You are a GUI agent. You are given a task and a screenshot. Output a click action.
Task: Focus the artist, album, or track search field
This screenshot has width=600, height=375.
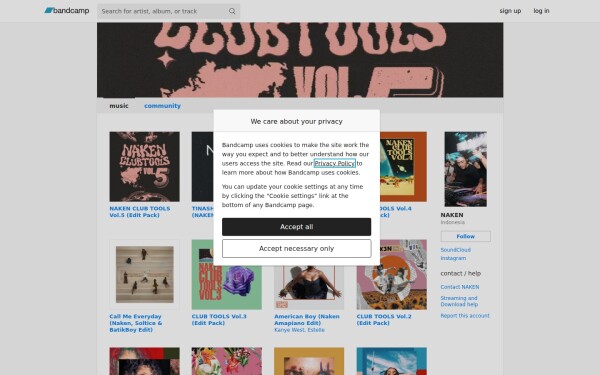click(168, 11)
